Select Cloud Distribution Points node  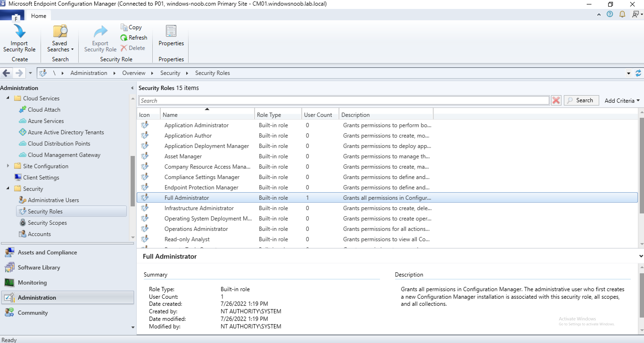[54, 143]
